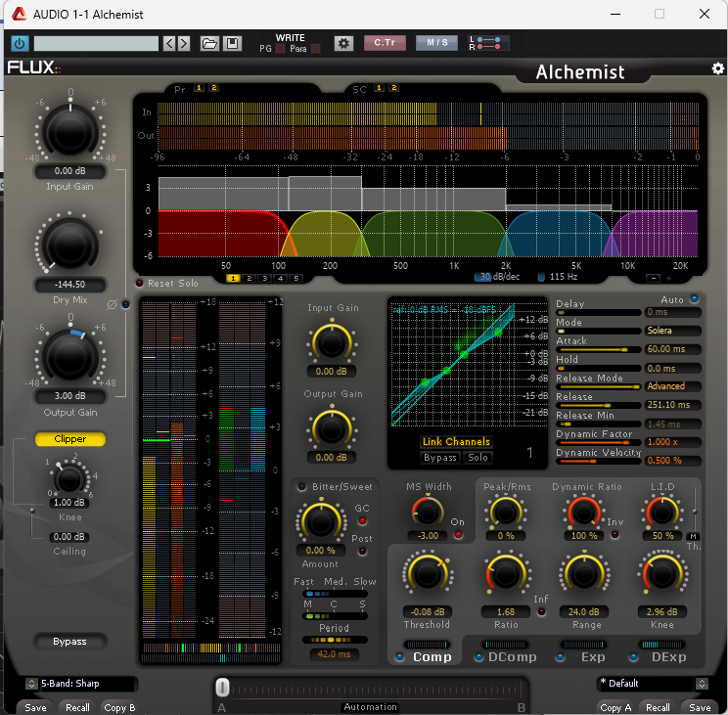Screen dimensions: 728x715
Task: Click the band Solo button
Action: [x=478, y=458]
